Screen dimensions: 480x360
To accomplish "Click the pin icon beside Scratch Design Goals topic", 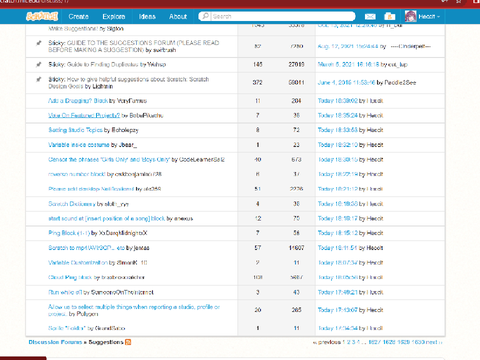I will click(39, 79).
